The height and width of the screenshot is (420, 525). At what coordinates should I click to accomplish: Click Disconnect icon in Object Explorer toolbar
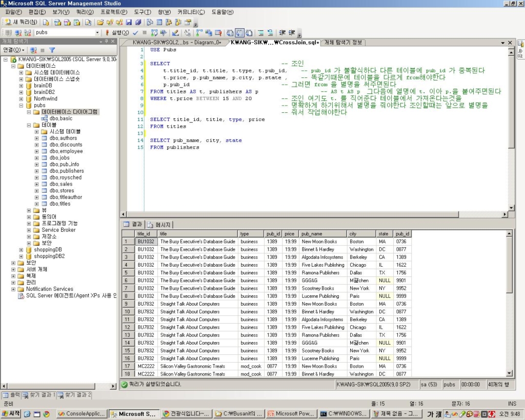tap(33, 50)
